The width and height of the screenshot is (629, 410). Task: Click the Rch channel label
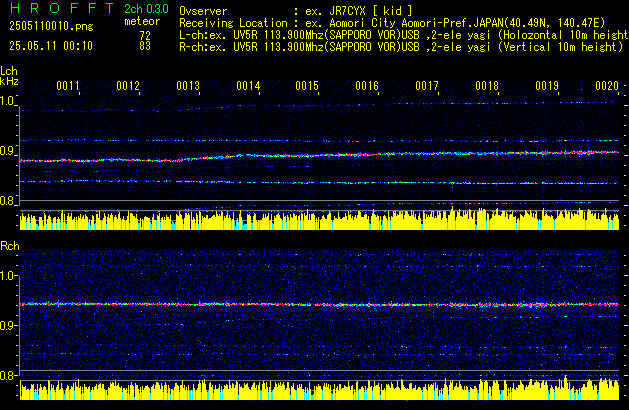(10, 246)
